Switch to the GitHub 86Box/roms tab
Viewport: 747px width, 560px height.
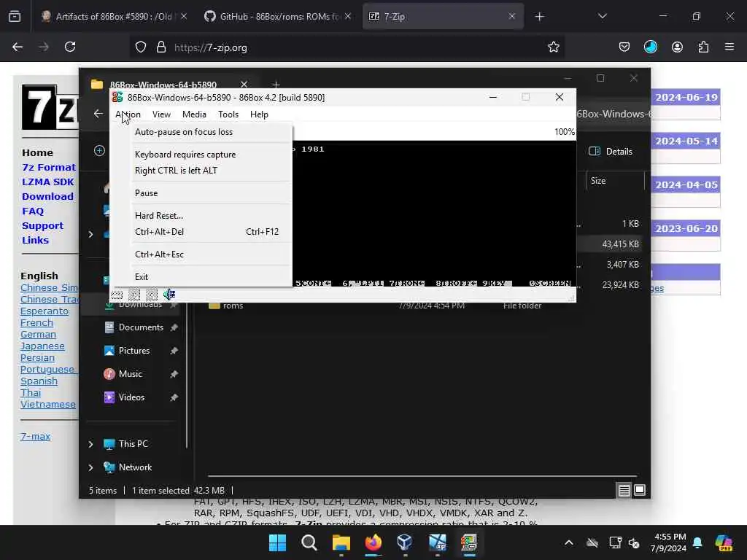pyautogui.click(x=279, y=17)
